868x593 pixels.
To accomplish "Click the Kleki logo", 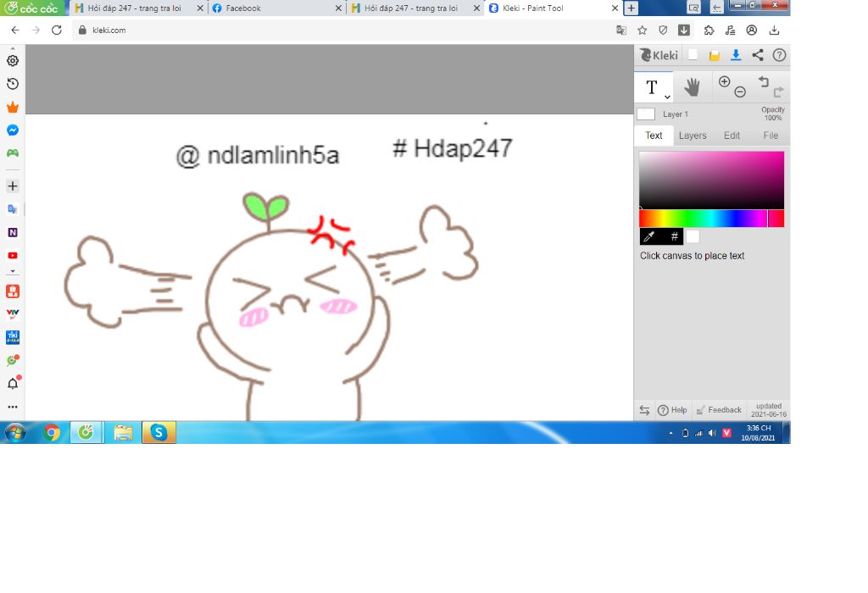I will click(x=658, y=55).
